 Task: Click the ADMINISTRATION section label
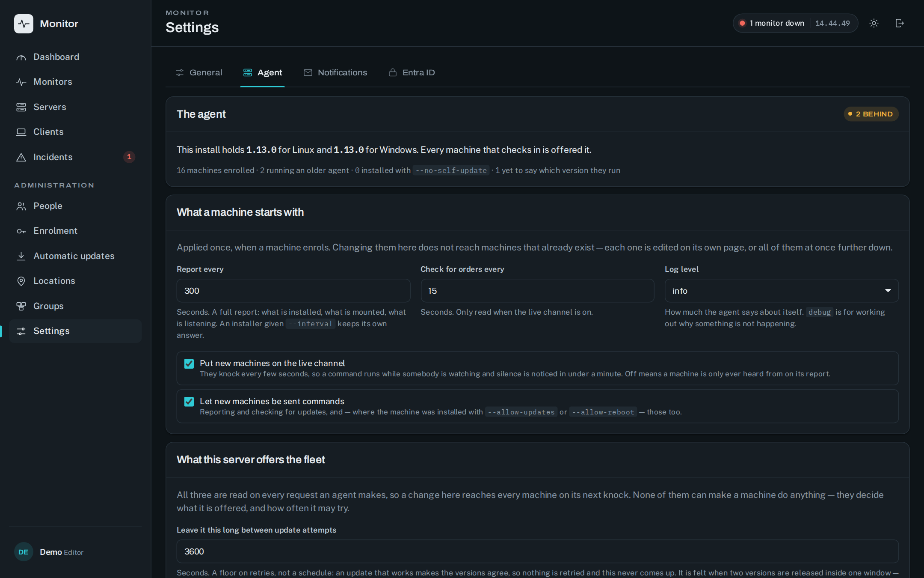pyautogui.click(x=54, y=185)
